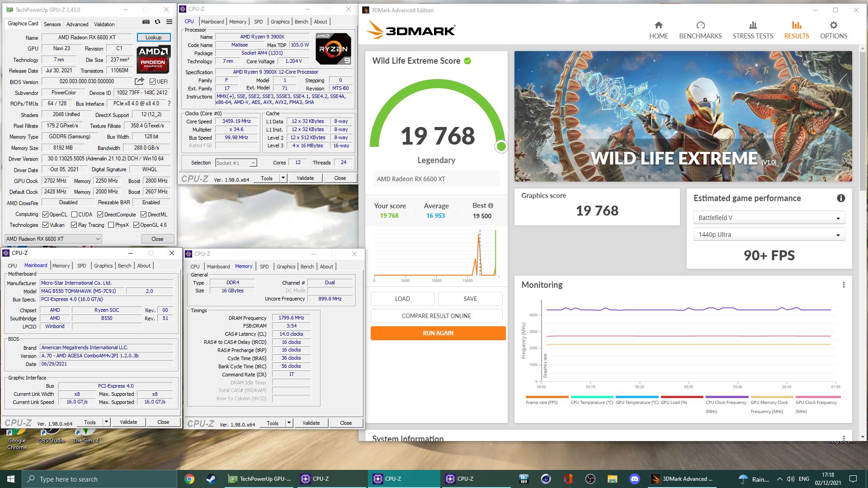Toggle DirectCompute checkbox
The height and width of the screenshot is (488, 868).
[100, 215]
